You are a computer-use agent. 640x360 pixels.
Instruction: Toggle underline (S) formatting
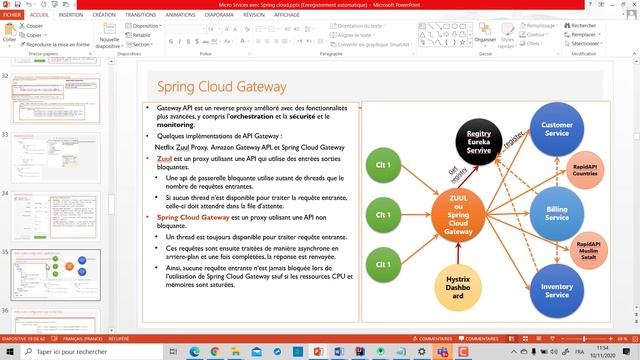(x=188, y=41)
